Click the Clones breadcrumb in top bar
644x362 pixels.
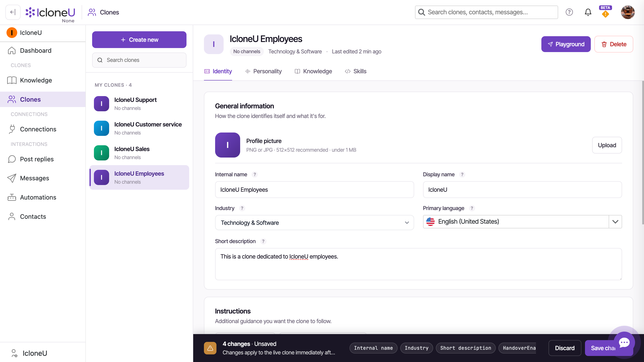pos(104,12)
